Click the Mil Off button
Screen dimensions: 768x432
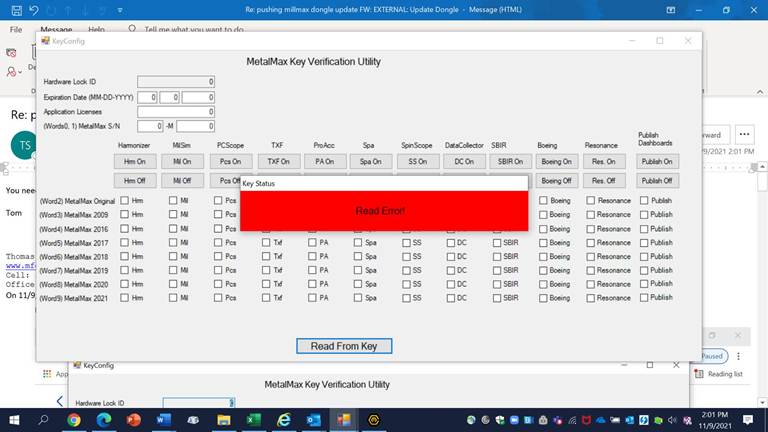coord(182,181)
